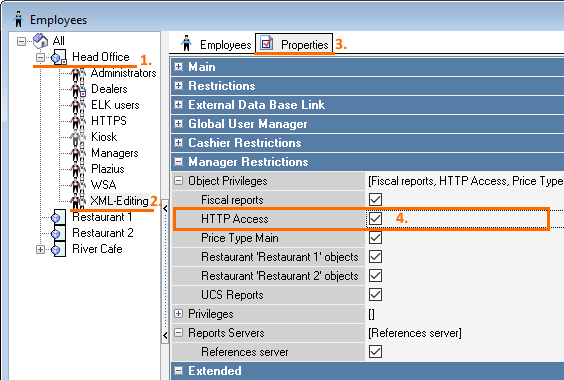Click the Plazius group icon

78,169
